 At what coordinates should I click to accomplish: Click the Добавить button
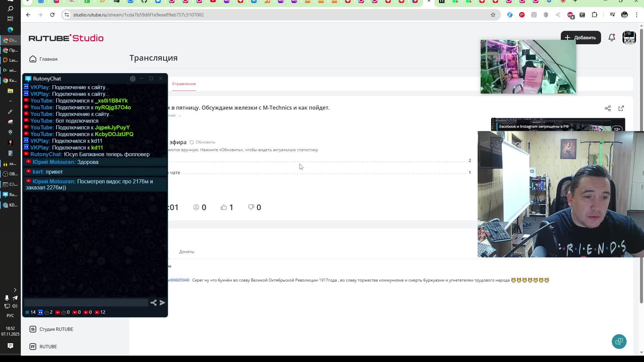coord(580,38)
